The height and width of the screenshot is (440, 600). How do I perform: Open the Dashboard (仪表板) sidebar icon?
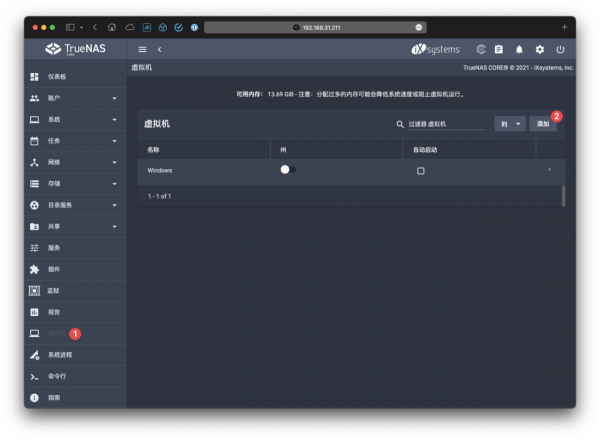click(x=34, y=77)
